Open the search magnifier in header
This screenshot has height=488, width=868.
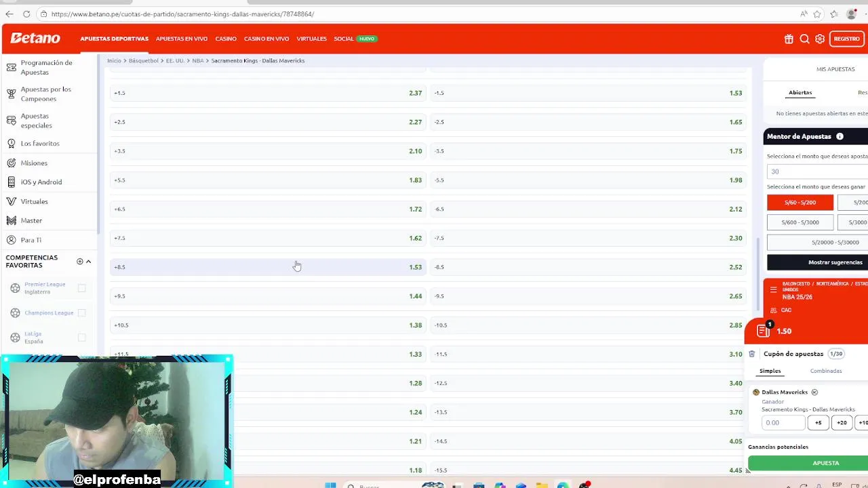coord(804,39)
